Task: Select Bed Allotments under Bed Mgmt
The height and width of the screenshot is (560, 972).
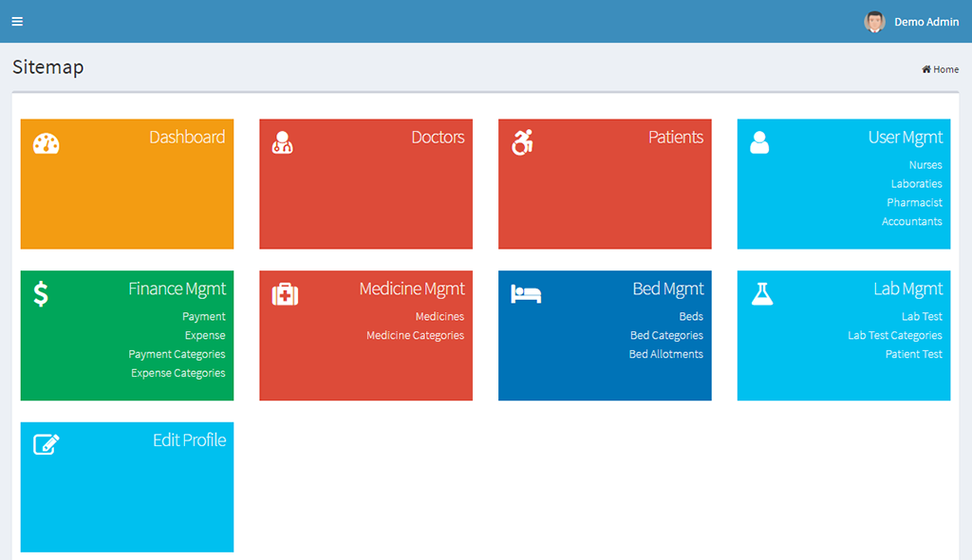Action: [665, 355]
